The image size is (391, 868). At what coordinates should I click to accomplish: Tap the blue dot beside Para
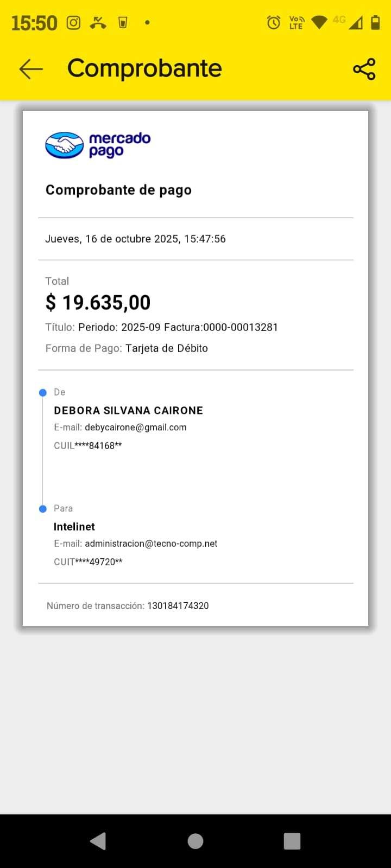(x=43, y=509)
